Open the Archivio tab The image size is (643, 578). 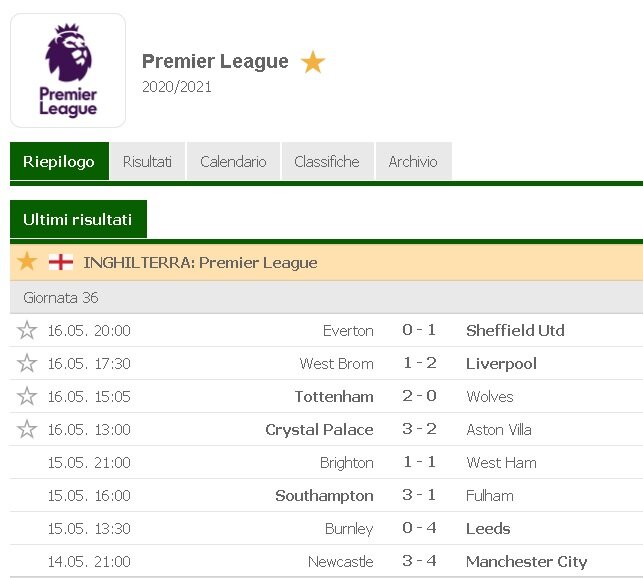coord(413,162)
